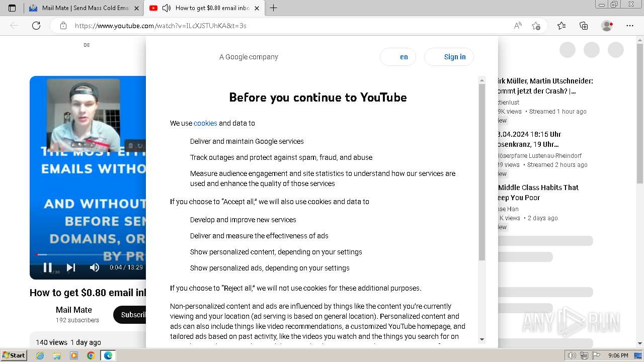Open the Windows Start menu
Viewport: 644px width, 362px height.
[x=14, y=355]
